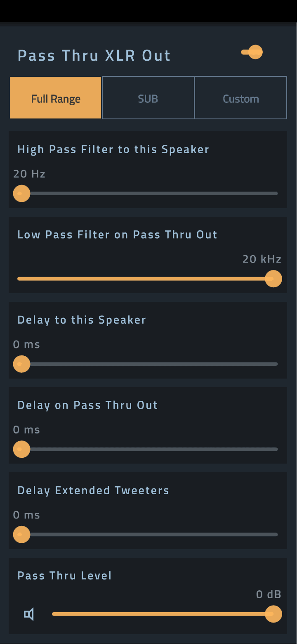
Task: Select the Full Range mode tab
Action: [56, 98]
